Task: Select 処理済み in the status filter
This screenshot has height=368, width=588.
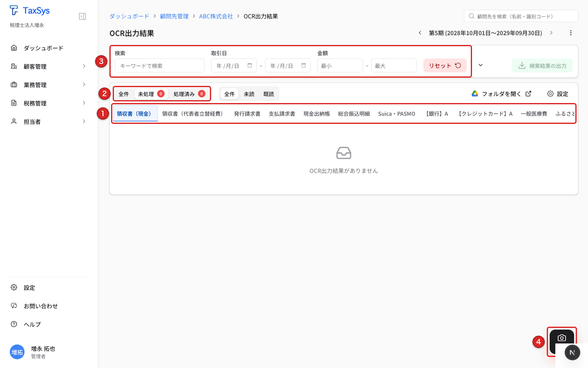Action: [185, 93]
